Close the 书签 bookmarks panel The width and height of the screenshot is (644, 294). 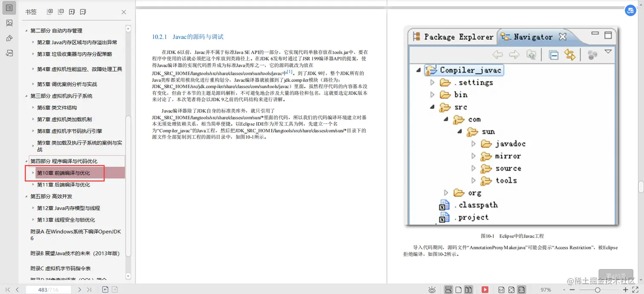[x=124, y=12]
